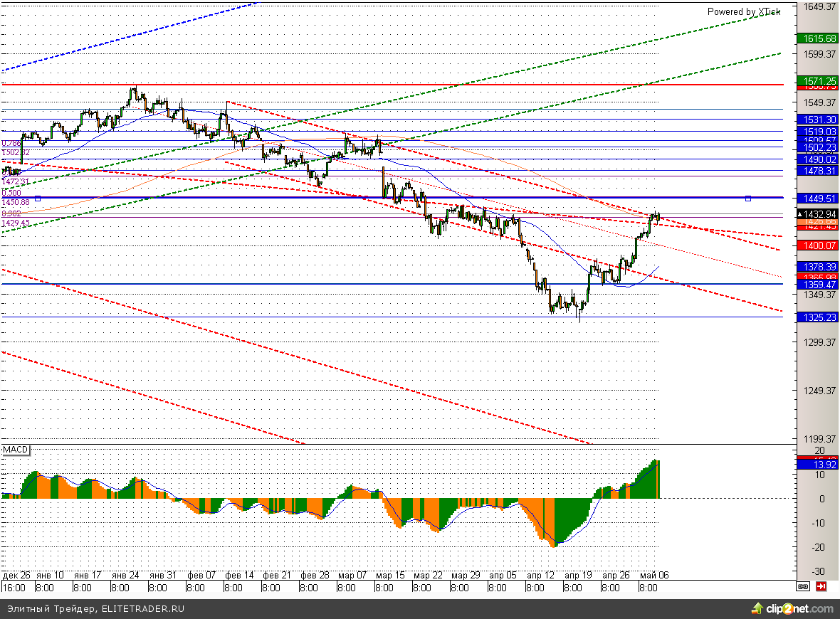
Task: Click the clip2net green upload arrow icon
Action: click(x=756, y=609)
